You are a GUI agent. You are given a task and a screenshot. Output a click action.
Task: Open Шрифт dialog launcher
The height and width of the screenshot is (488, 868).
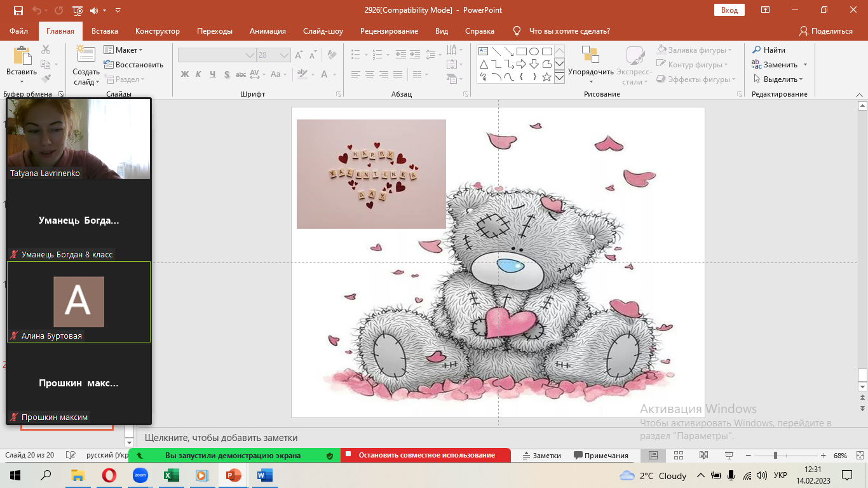click(338, 94)
